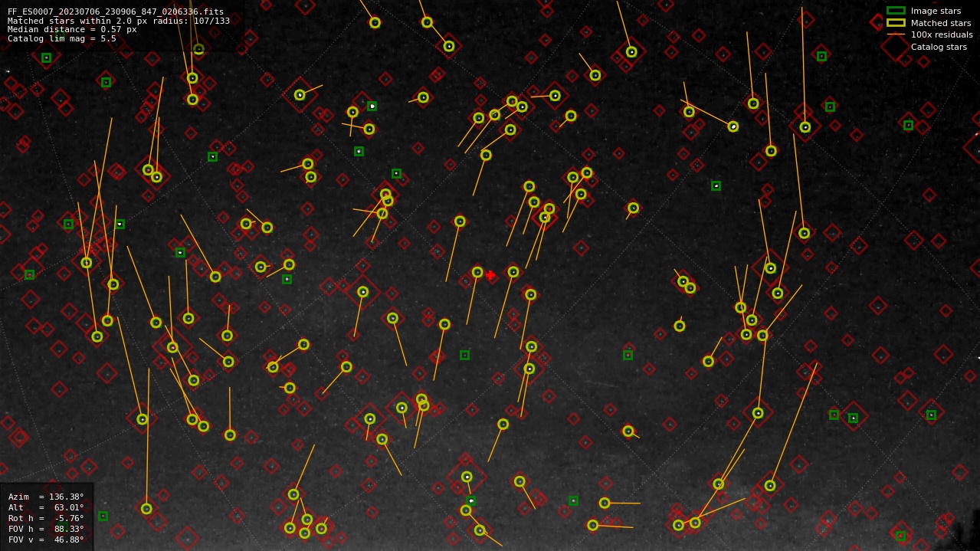Select the 'Catalog stars' legend label
Image resolution: width=980 pixels, height=551 pixels.
pyautogui.click(x=939, y=47)
